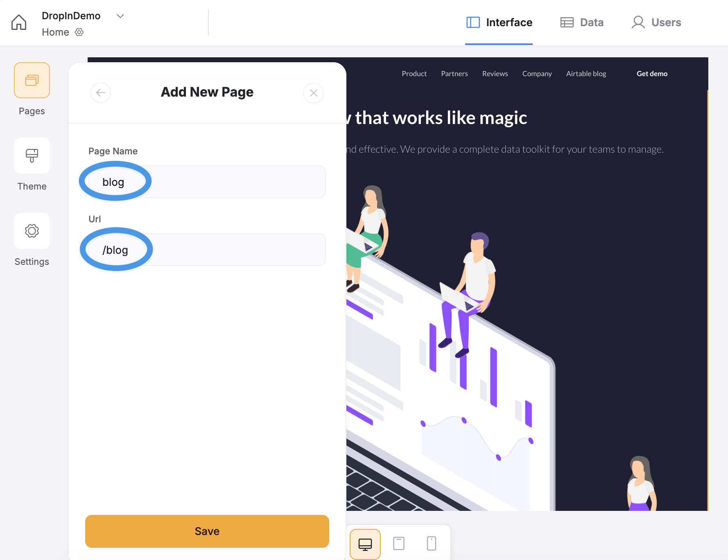The width and height of the screenshot is (728, 560).
Task: Click the Url input field
Action: pos(207,250)
